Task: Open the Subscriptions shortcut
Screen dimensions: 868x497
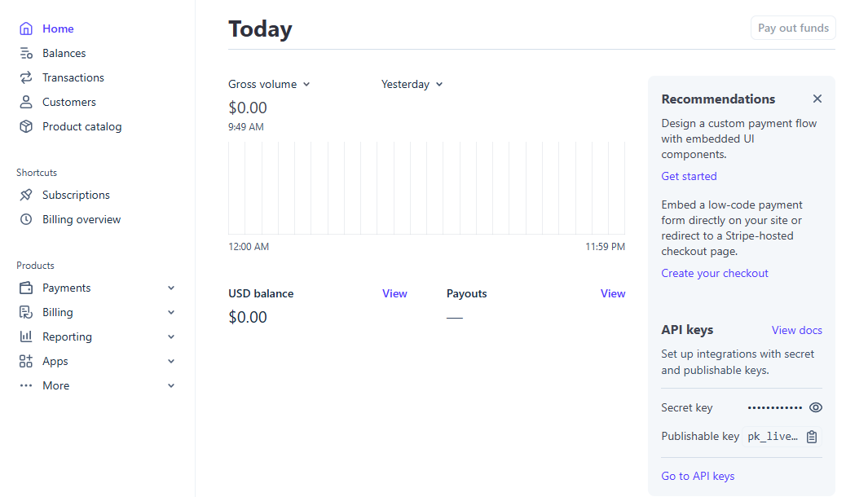Action: click(76, 195)
